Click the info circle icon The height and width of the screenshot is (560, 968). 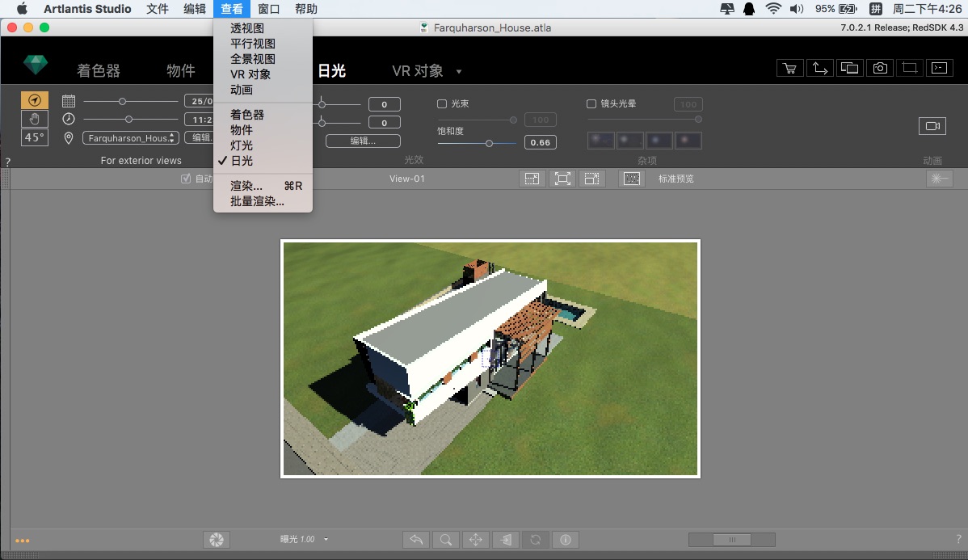click(565, 540)
